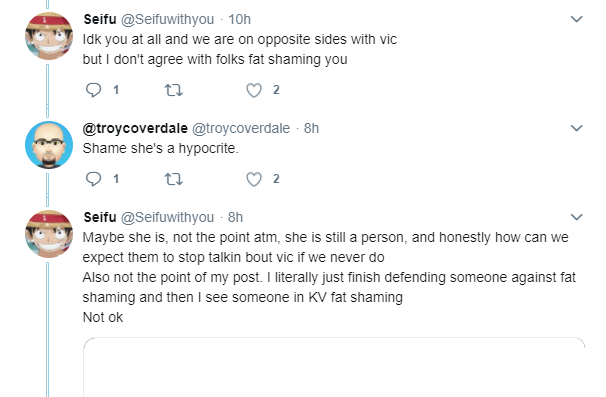Viewport: 606px width, 397px height.
Task: Visit @Seifuwithyou handle on the 10h tweet
Action: [167, 19]
